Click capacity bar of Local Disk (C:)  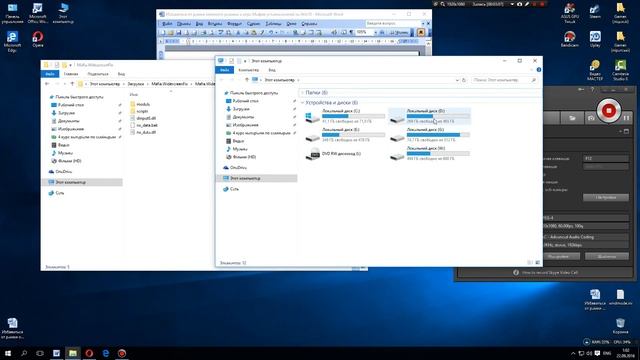pos(353,116)
